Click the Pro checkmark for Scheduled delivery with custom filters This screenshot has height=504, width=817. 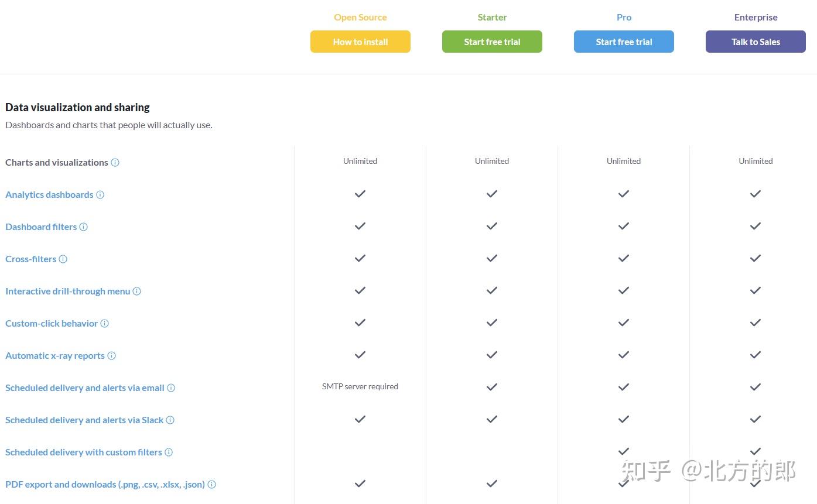tap(623, 451)
